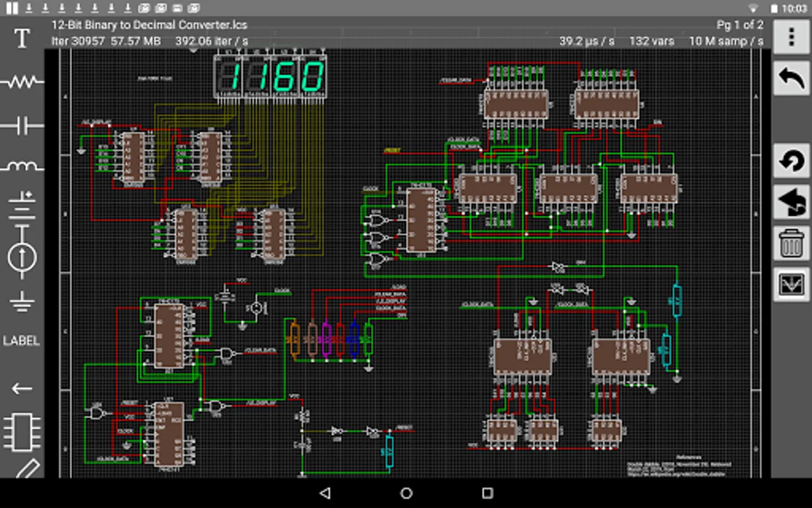Tap the 7-segment display showing 1160
812x508 pixels.
[x=270, y=77]
